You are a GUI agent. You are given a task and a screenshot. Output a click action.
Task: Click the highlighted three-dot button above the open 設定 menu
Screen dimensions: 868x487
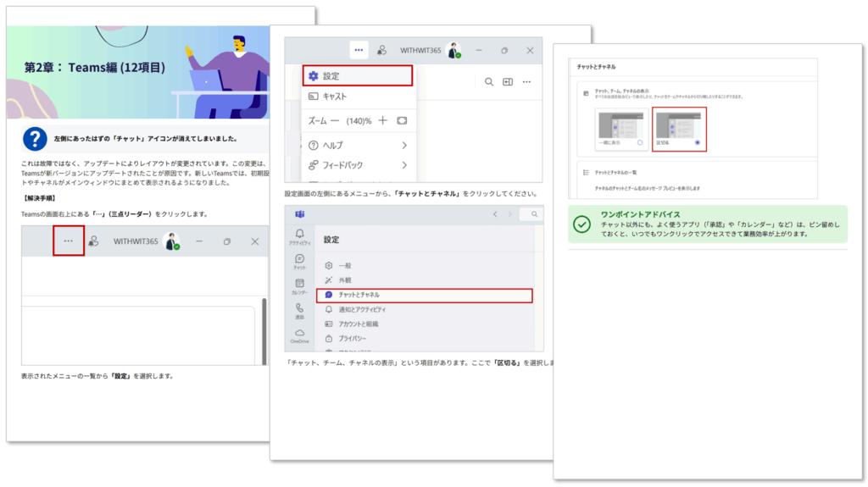click(x=359, y=50)
